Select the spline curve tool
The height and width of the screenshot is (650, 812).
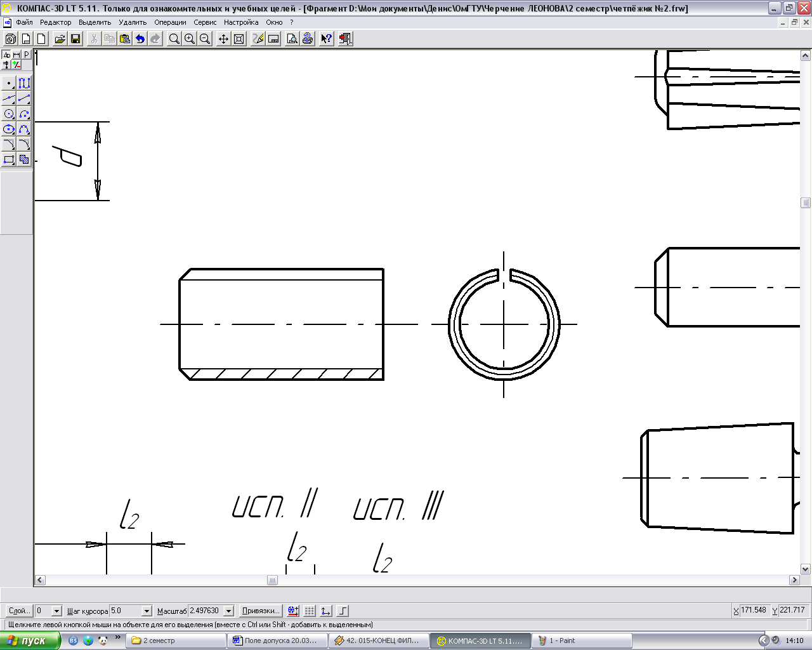pos(24,129)
